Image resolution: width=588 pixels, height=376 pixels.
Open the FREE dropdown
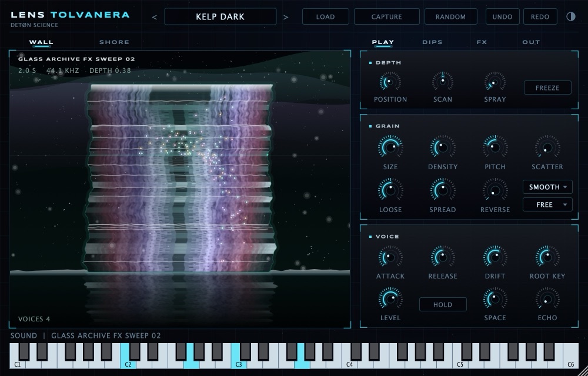(547, 204)
